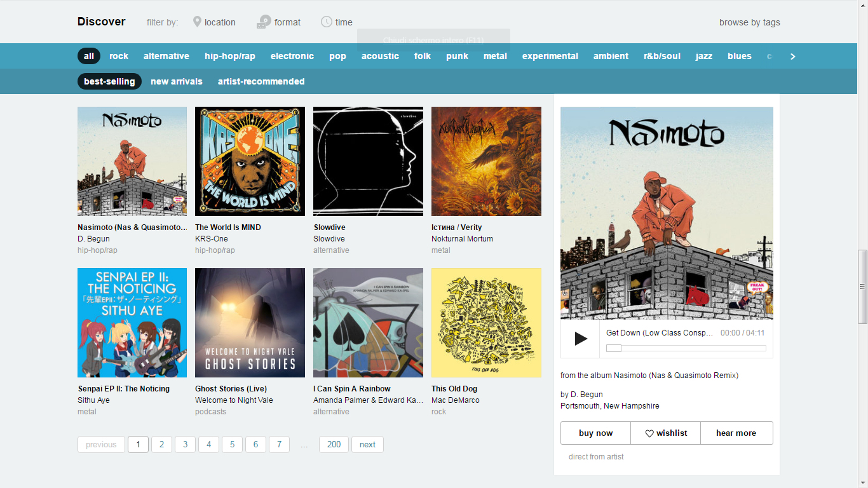Open 'The World Is MIND' title link

pyautogui.click(x=227, y=227)
